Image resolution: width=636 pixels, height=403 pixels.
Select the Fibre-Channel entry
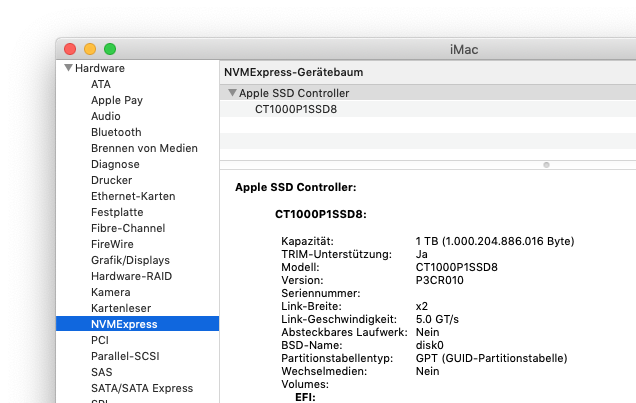pyautogui.click(x=128, y=228)
